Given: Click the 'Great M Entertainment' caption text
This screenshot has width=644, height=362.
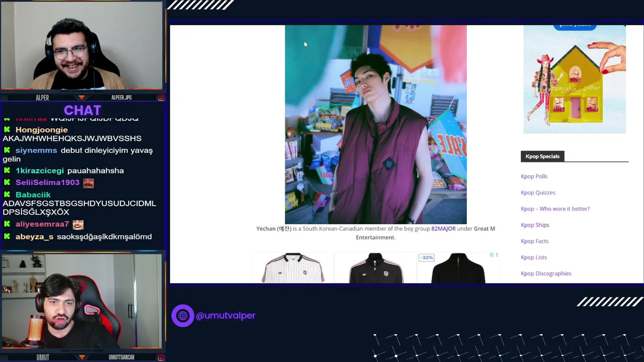Looking at the screenshot, I should (425, 233).
